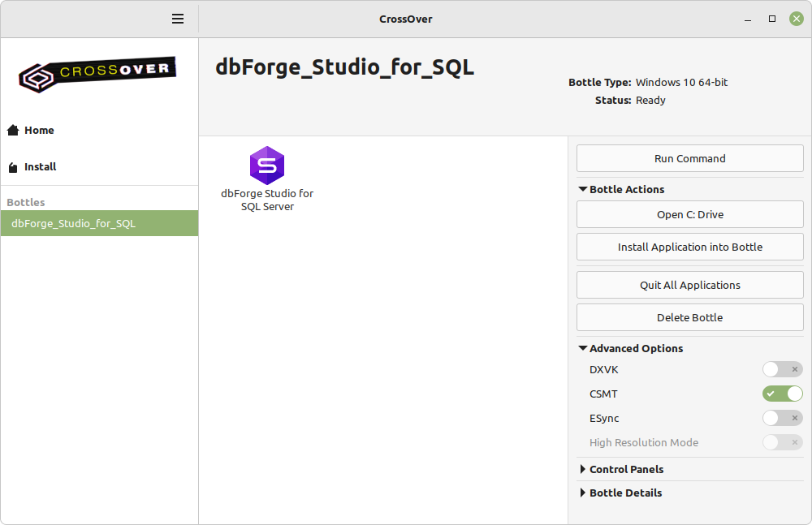Click the Open C: Drive button

(689, 215)
